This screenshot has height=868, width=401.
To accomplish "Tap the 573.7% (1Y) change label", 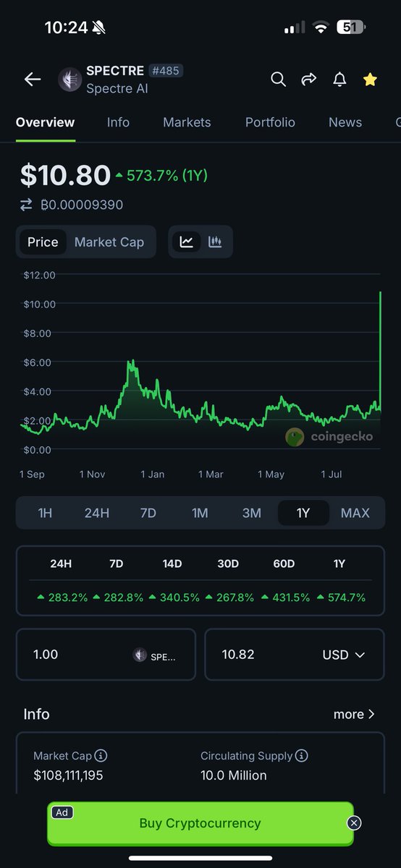I will pos(161,175).
